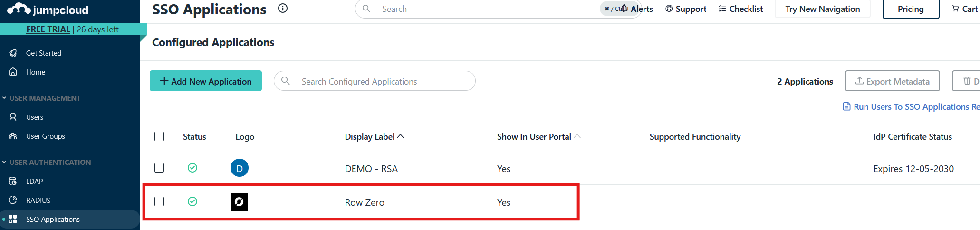Screen dimensions: 980x230
Task: Click the RADIUS icon in sidebar
Action: [x=13, y=200]
